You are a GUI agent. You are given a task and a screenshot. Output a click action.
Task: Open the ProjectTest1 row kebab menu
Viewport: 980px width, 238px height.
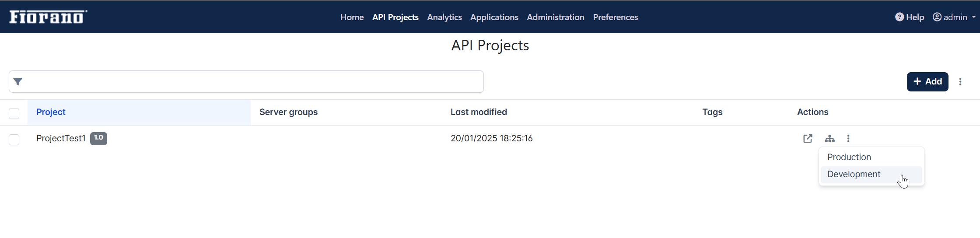click(848, 139)
